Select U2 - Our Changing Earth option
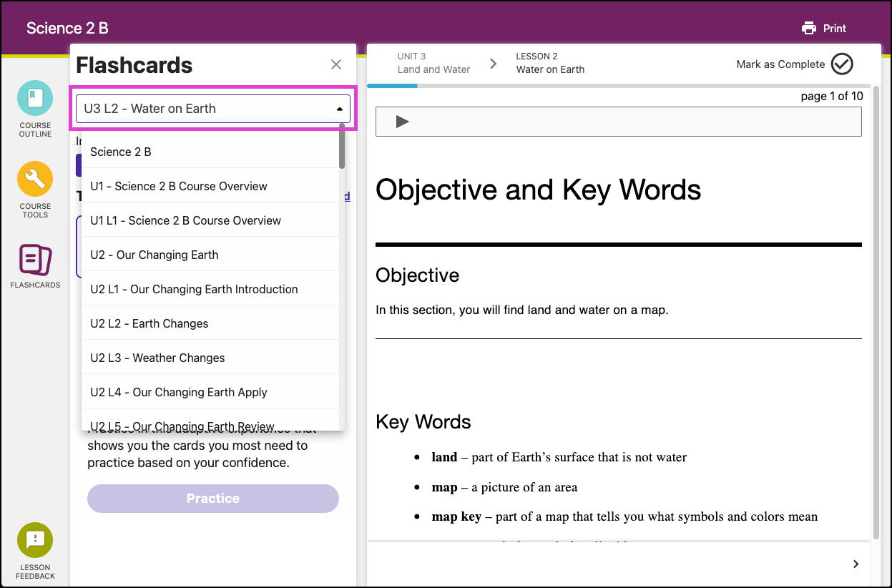Screen dimensions: 892x588 (x=210, y=255)
